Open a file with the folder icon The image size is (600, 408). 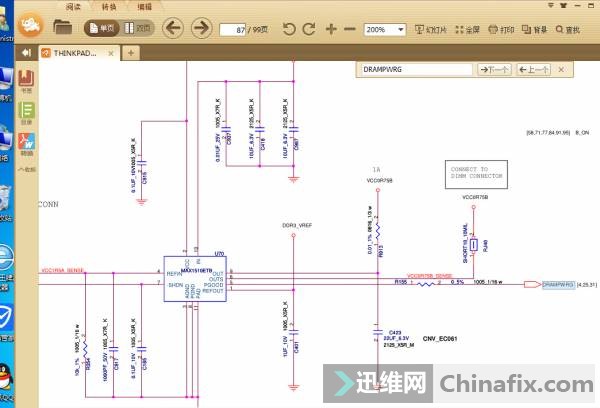point(62,27)
